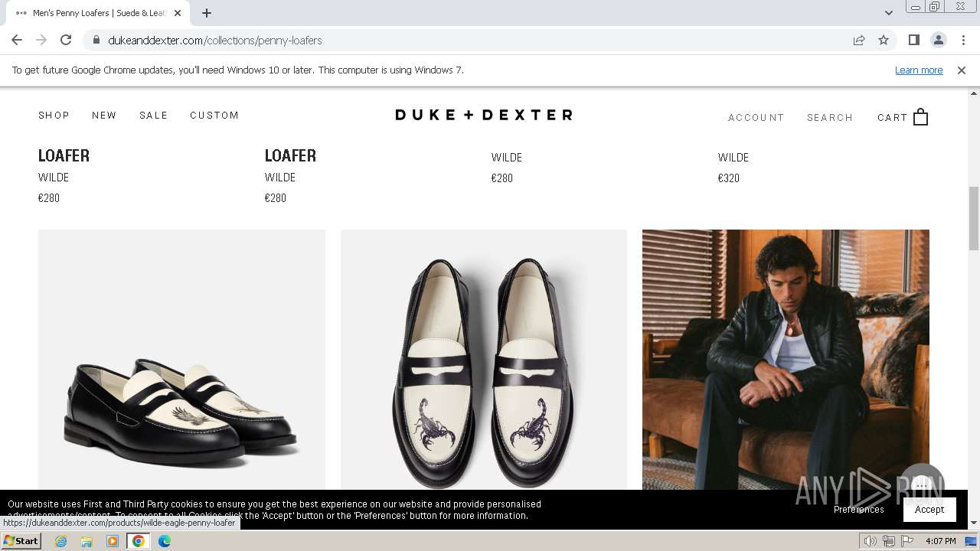Open the site SEARCH
980x551 pixels.
[x=830, y=117]
